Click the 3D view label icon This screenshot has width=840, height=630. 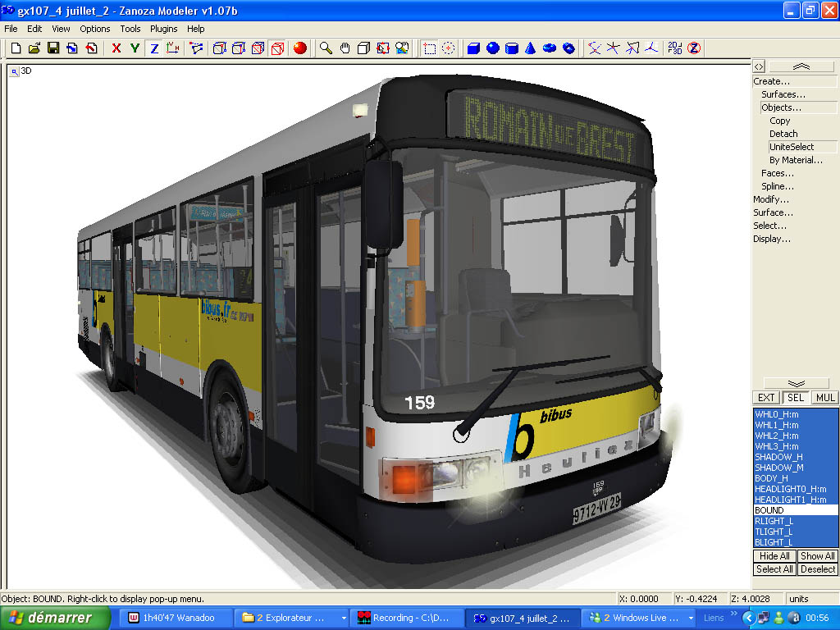point(15,71)
